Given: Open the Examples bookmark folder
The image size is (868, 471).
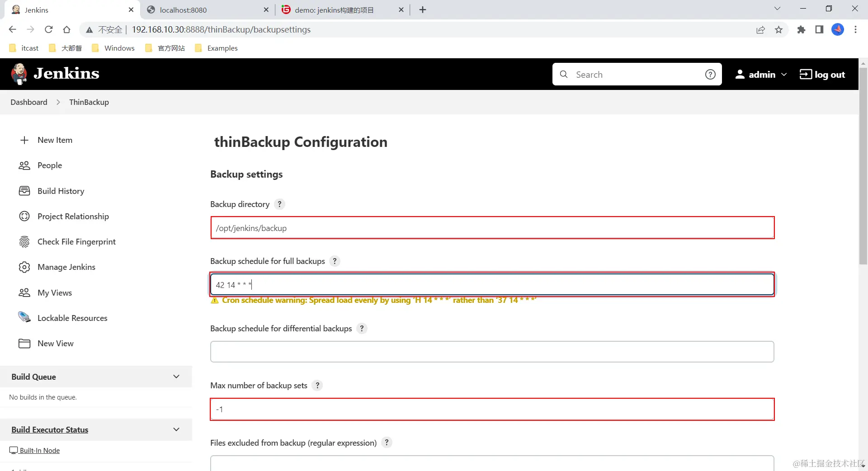Looking at the screenshot, I should pos(216,48).
